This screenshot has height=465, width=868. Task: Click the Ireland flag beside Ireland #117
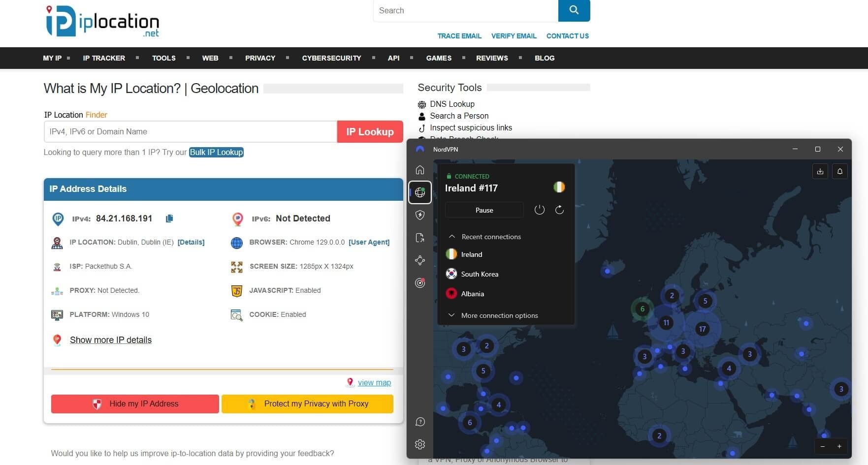coord(559,187)
